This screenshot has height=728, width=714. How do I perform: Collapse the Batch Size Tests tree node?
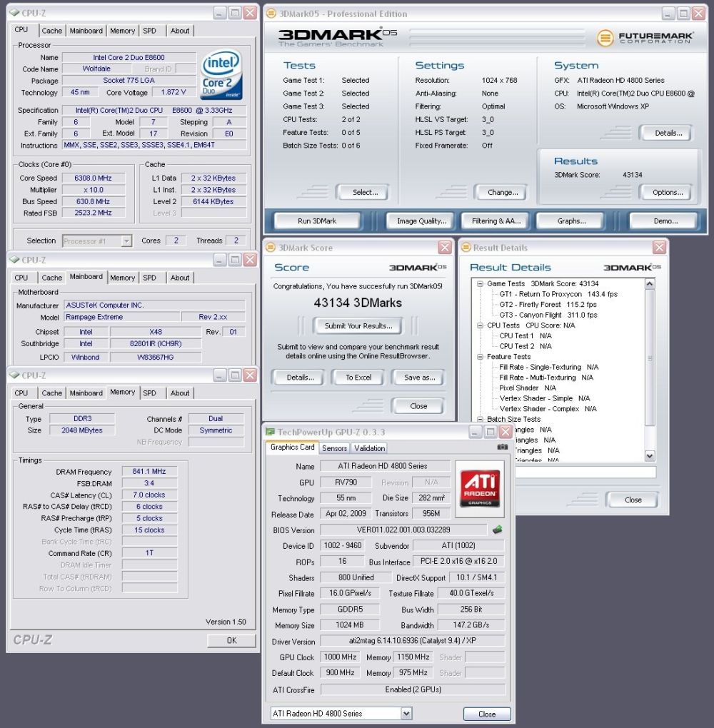click(480, 419)
